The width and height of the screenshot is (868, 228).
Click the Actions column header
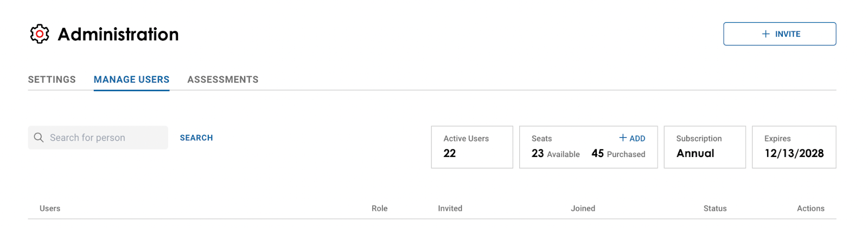810,208
